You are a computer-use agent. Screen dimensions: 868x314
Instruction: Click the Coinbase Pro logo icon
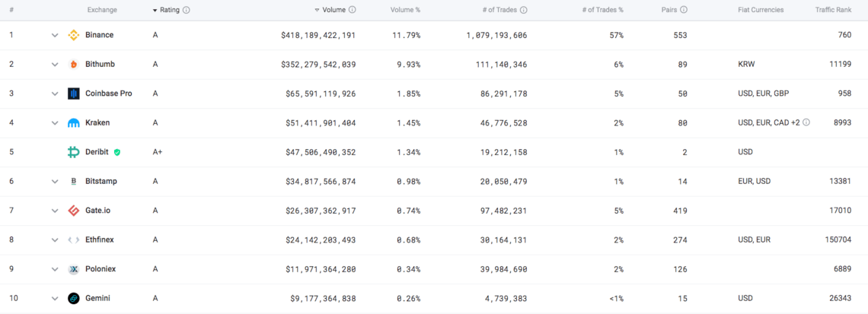[x=74, y=94]
